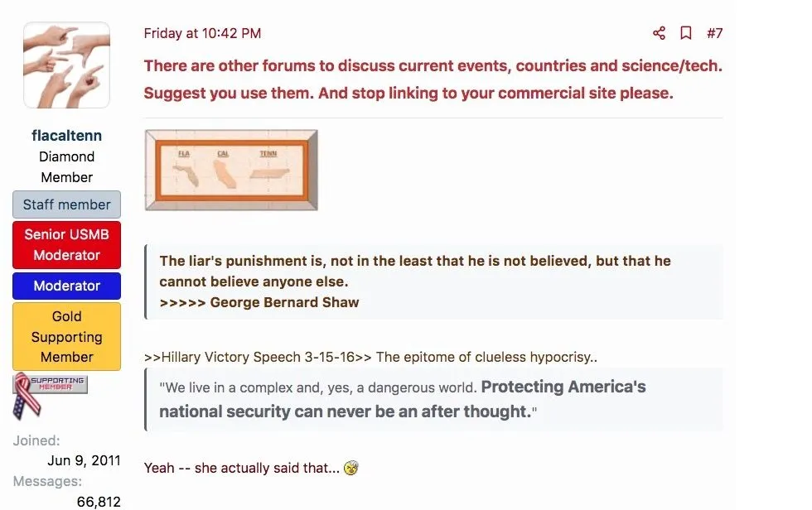Click the Senior USMB Moderator badge

66,244
